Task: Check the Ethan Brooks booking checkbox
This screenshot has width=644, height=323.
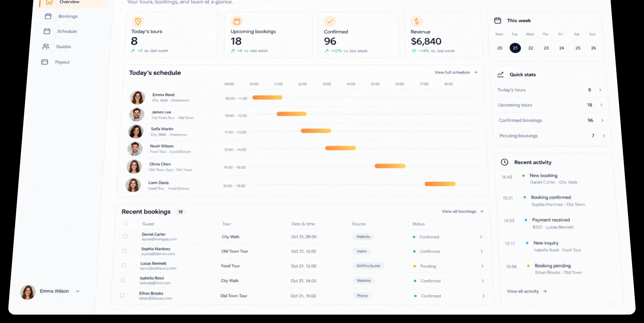Action: (x=122, y=295)
